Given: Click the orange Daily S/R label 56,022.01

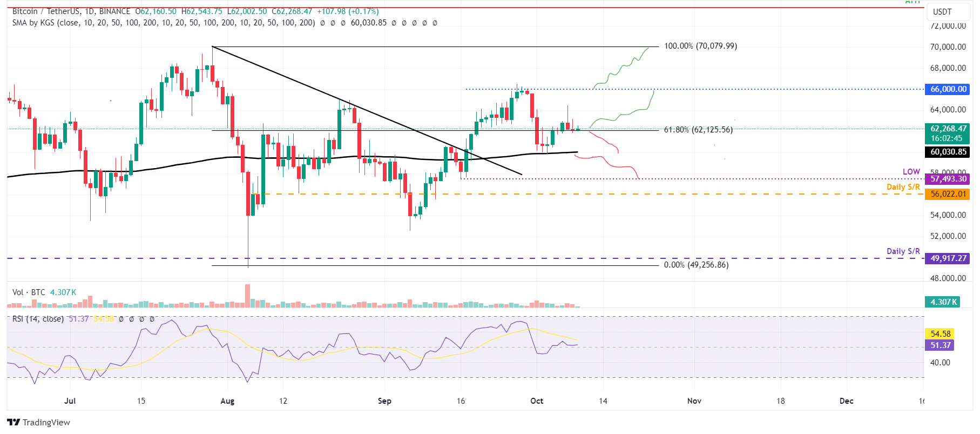Looking at the screenshot, I should (948, 194).
